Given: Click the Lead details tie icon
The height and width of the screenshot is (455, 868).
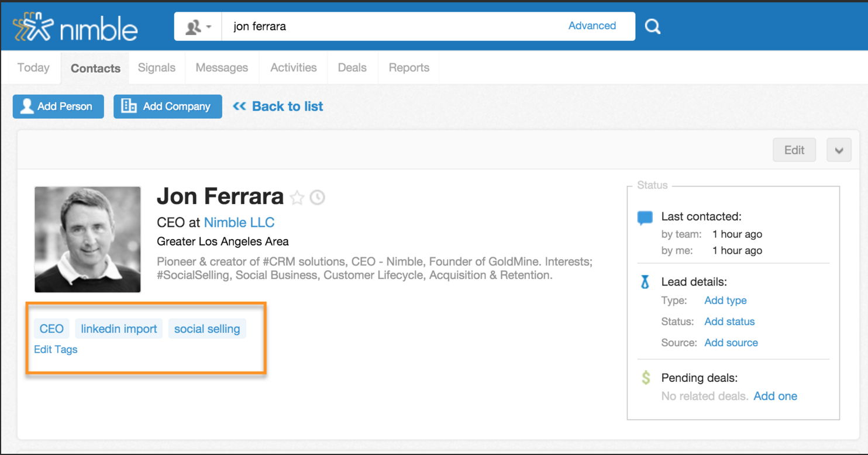Looking at the screenshot, I should tap(645, 282).
